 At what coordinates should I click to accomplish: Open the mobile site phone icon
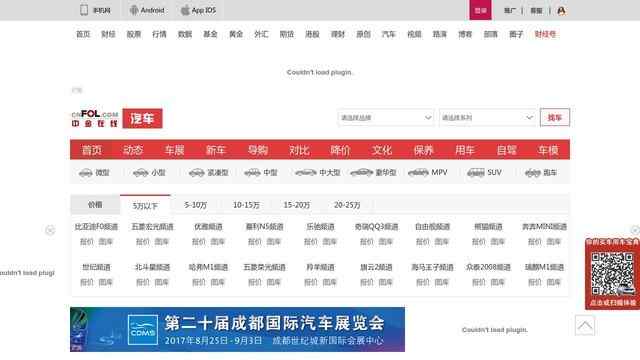tap(84, 10)
